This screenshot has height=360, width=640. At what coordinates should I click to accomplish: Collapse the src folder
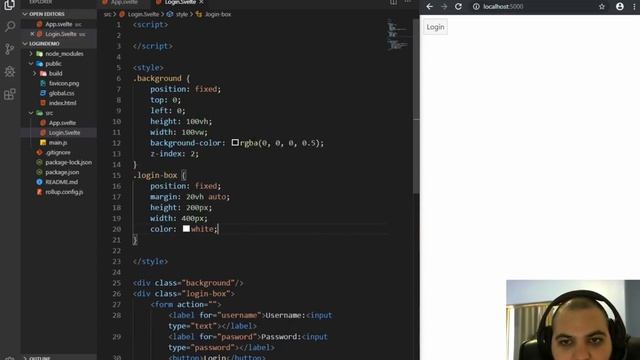point(31,113)
